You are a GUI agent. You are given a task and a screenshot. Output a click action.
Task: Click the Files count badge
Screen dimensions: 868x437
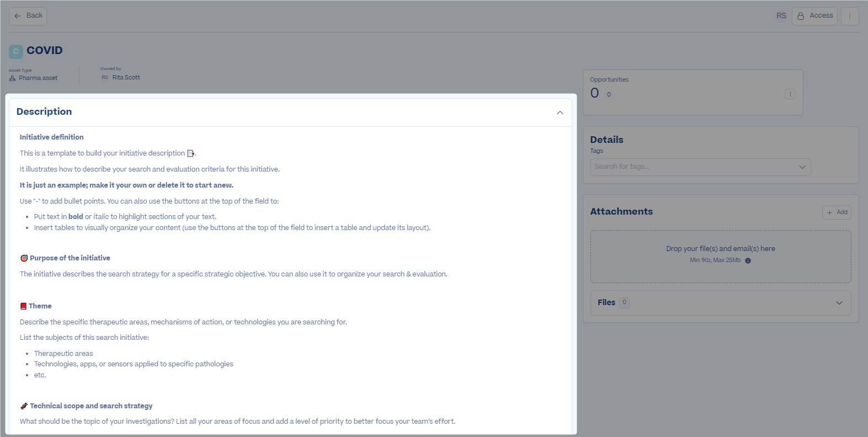[624, 302]
